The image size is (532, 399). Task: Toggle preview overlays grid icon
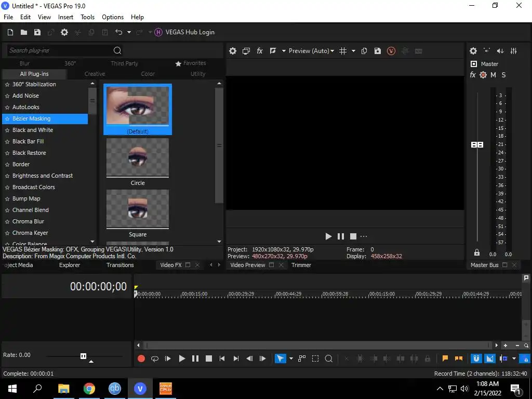343,51
